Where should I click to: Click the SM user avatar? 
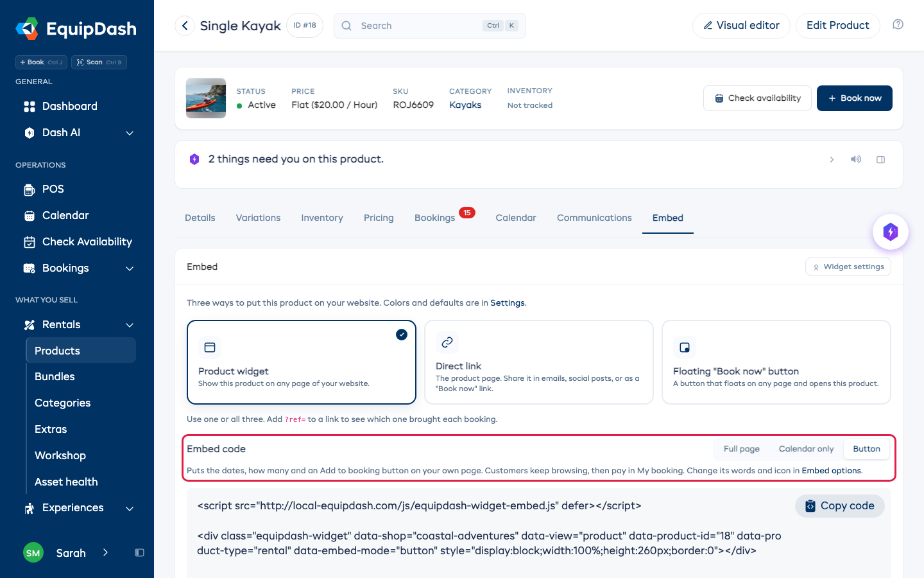pyautogui.click(x=33, y=553)
